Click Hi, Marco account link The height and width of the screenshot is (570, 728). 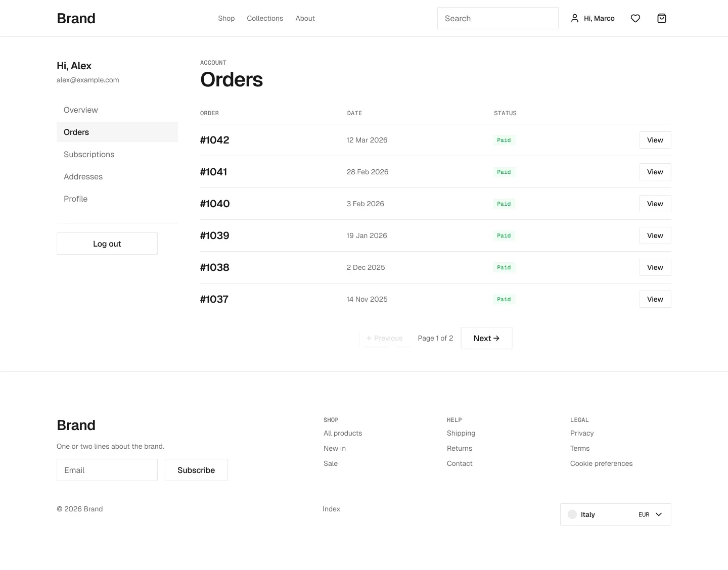(593, 18)
